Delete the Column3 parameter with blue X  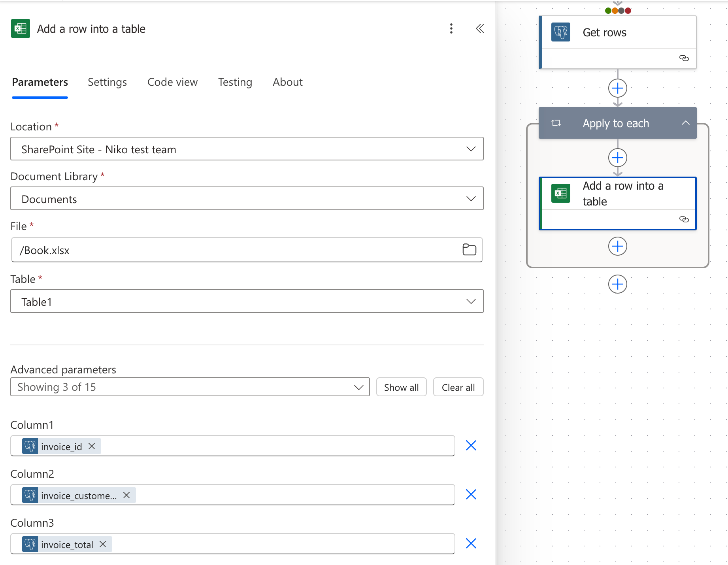coord(471,544)
